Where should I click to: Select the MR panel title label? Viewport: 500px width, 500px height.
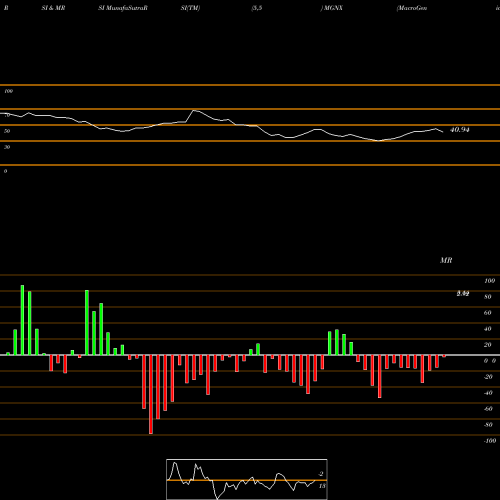(446, 260)
